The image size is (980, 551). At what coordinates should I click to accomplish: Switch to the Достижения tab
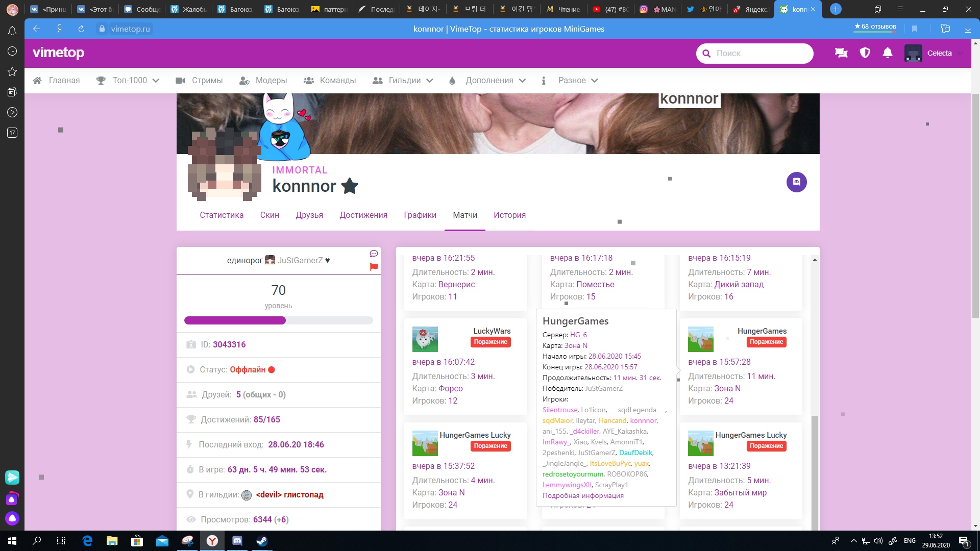pos(363,215)
